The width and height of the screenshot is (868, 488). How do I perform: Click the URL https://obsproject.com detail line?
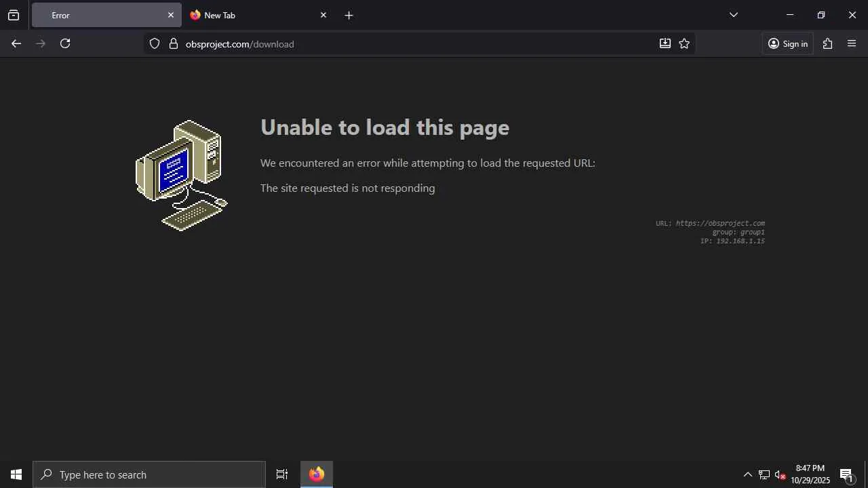pos(710,223)
